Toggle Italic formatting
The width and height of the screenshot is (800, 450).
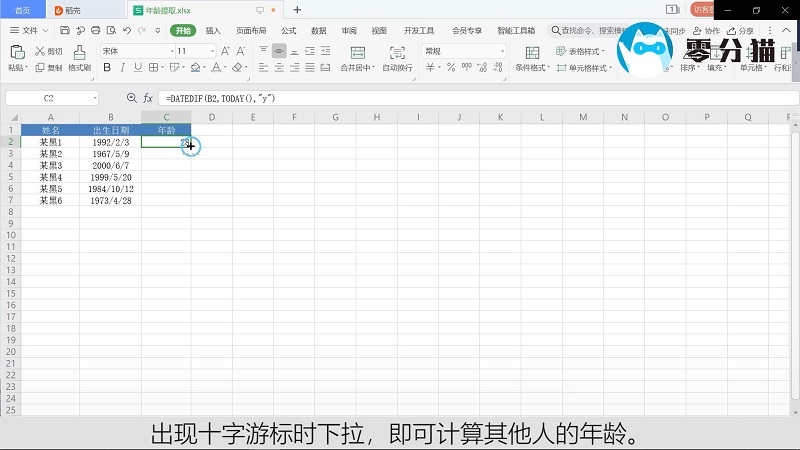pyautogui.click(x=122, y=67)
